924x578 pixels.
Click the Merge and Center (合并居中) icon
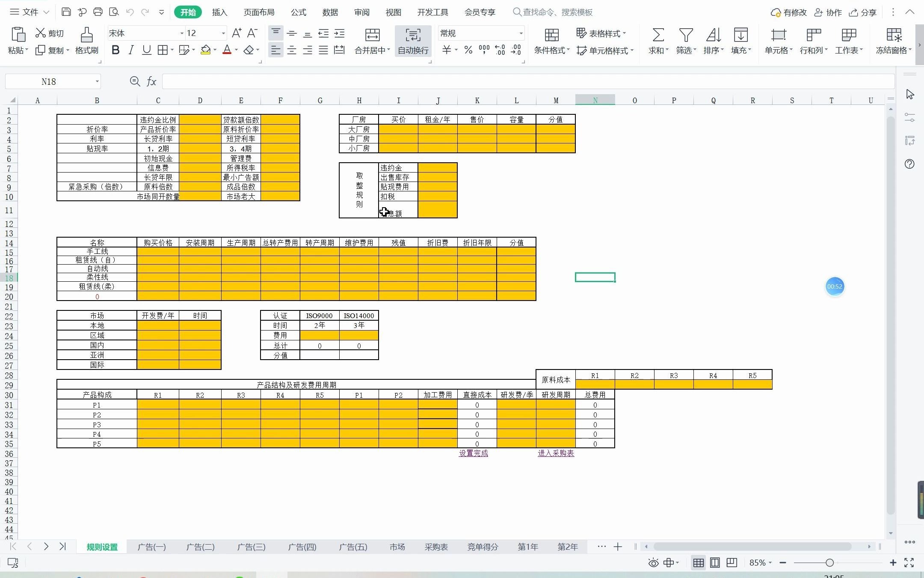point(372,36)
